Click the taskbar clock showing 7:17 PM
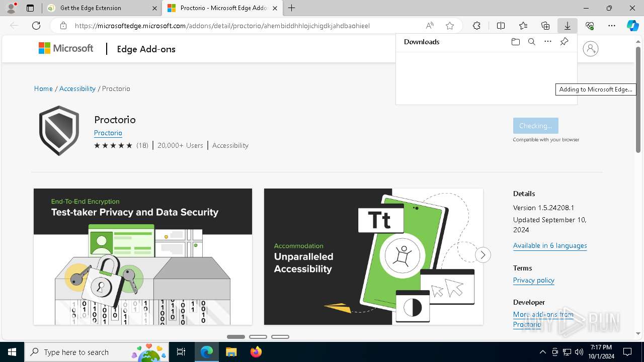 coord(601,352)
